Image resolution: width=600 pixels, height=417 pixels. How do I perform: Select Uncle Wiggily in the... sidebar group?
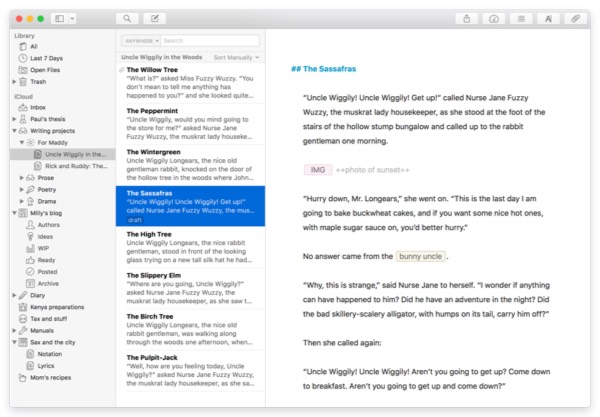(x=62, y=154)
